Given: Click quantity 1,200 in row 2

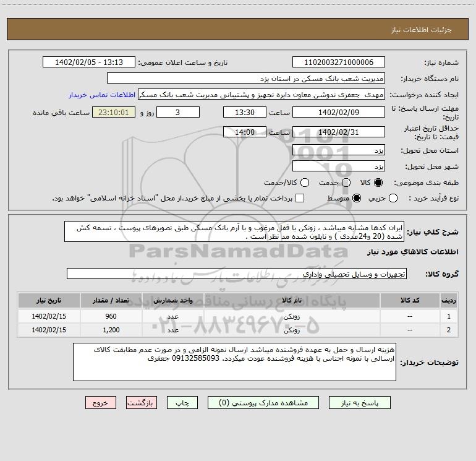Looking at the screenshot, I should click(x=111, y=330).
